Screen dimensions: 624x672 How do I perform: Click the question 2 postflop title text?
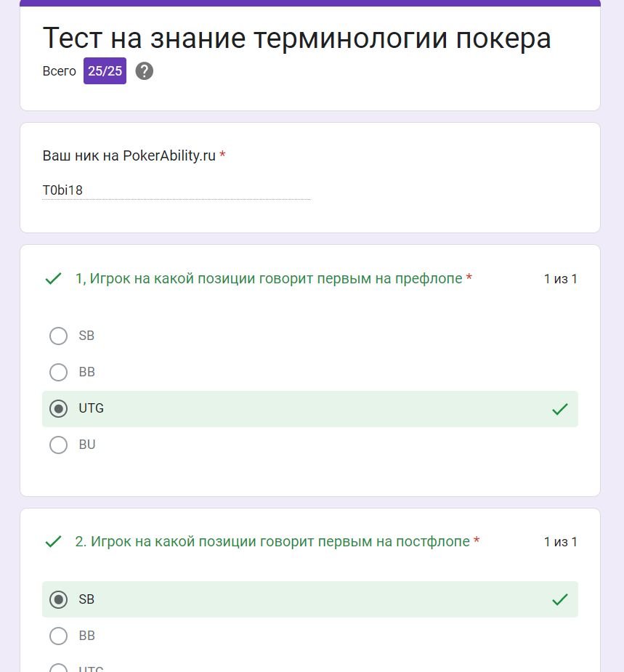272,542
